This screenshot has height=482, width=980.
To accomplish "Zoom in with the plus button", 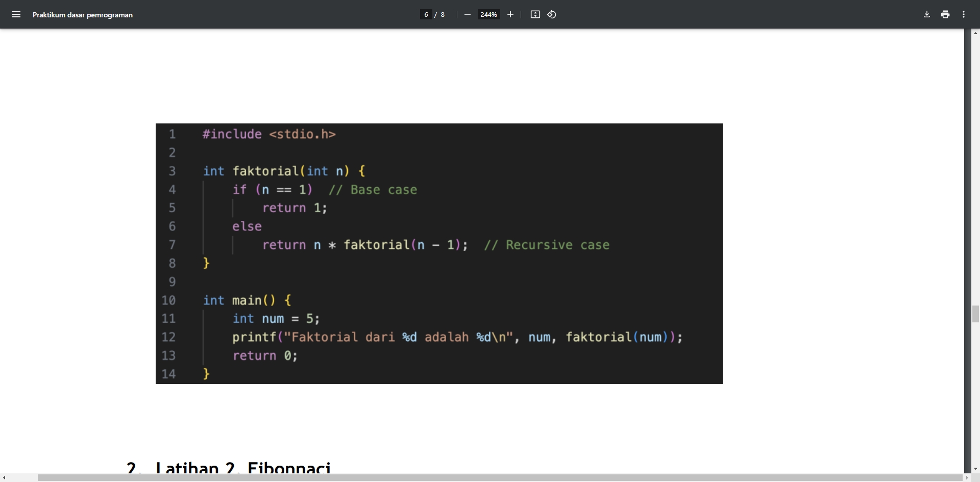I will point(510,14).
